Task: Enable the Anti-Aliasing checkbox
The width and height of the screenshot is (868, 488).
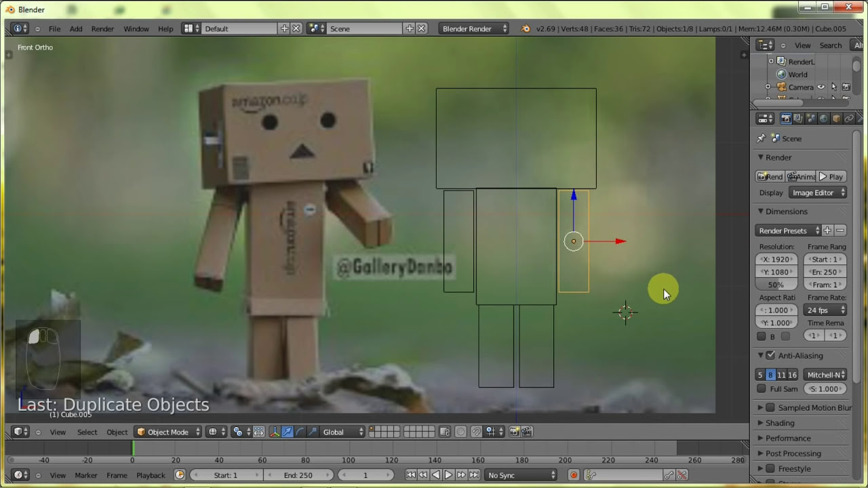Action: coord(770,355)
